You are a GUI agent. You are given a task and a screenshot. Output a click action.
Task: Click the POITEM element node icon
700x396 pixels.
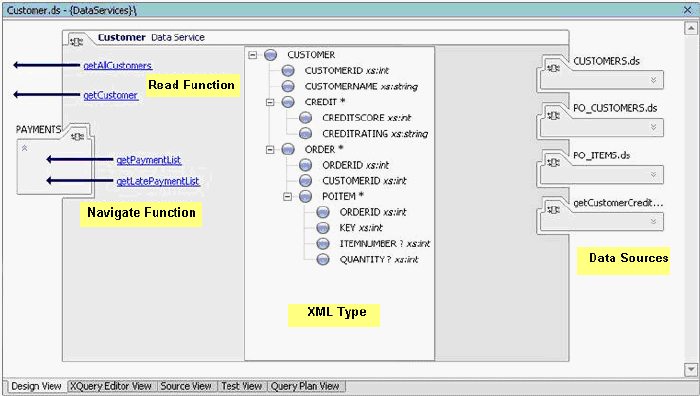coord(305,196)
